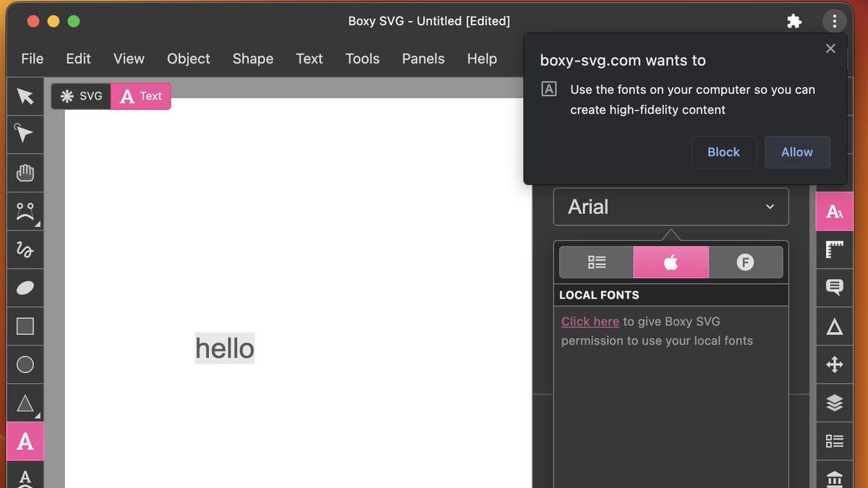Click the yellow minimize window button
Viewport: 868px width, 488px height.
point(54,21)
